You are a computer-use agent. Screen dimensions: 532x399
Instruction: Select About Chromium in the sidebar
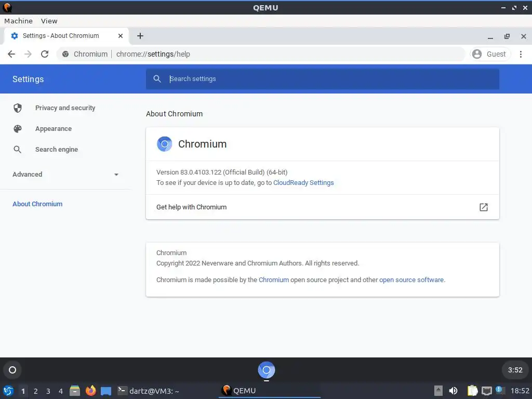37,204
